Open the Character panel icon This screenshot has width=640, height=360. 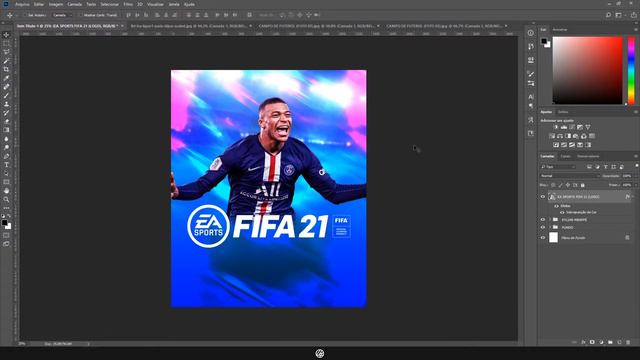click(531, 97)
